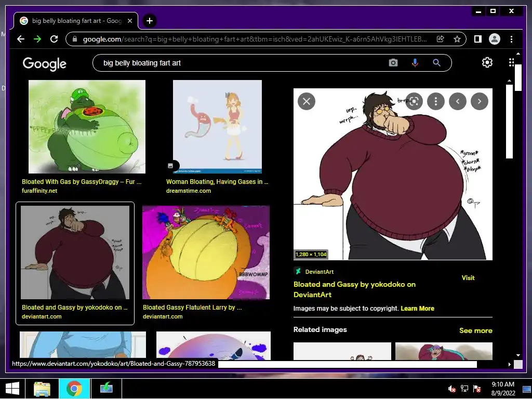
Task: Open Chrome's three-dot menu
Action: (x=511, y=39)
